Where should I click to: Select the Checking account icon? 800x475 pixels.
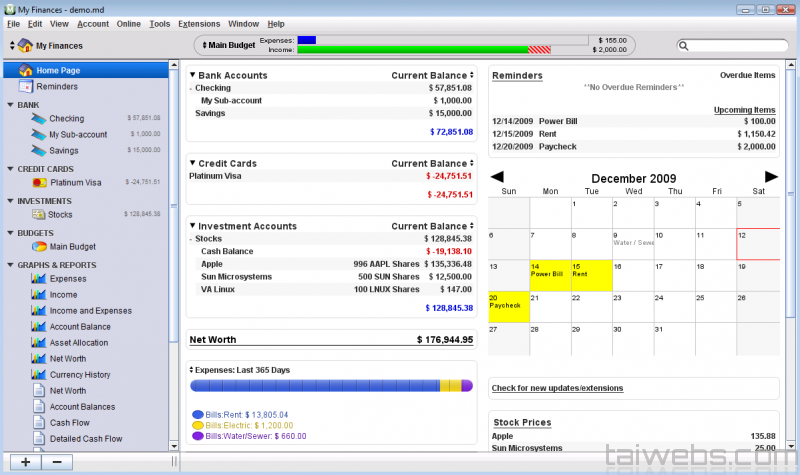click(39, 119)
